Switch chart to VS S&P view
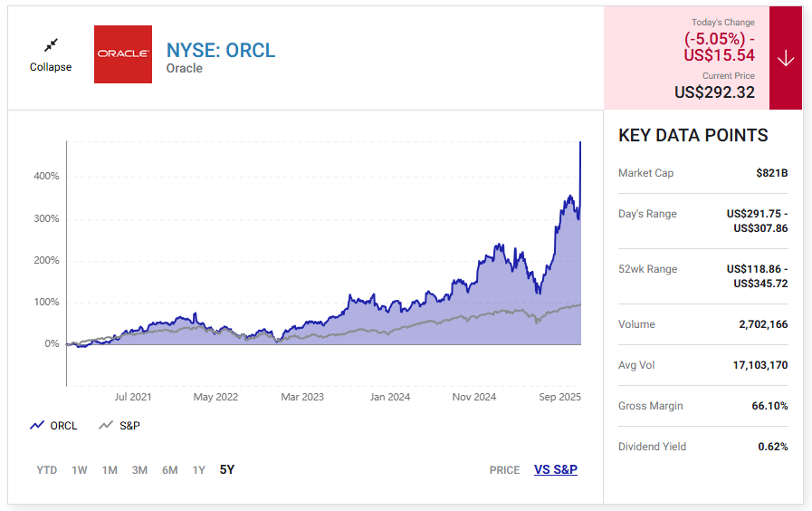This screenshot has width=812, height=511. [x=556, y=469]
